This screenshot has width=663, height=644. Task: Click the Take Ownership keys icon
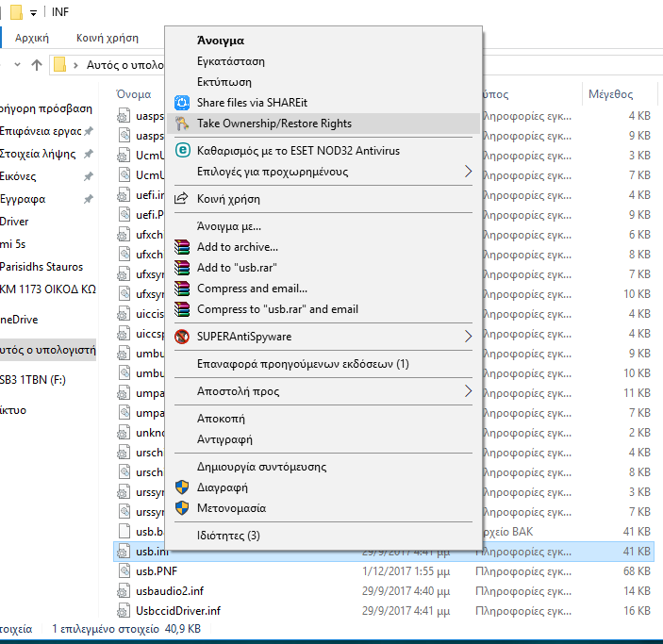[182, 124]
